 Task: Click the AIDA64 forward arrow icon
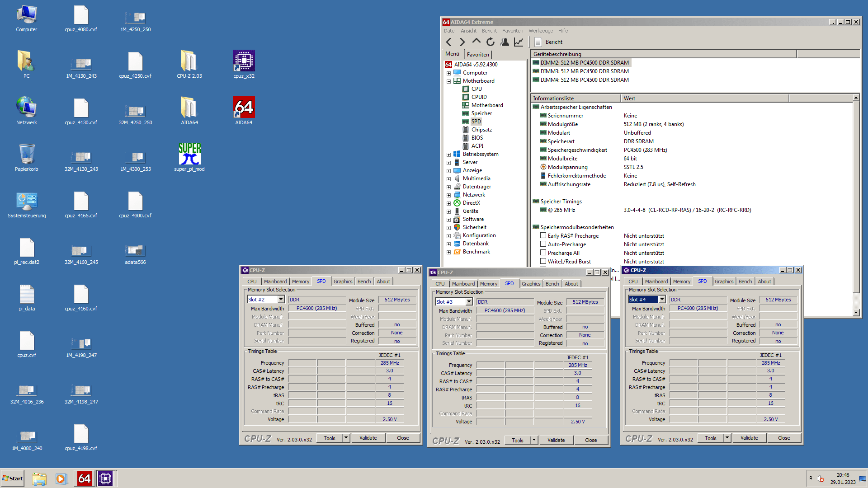coord(462,42)
